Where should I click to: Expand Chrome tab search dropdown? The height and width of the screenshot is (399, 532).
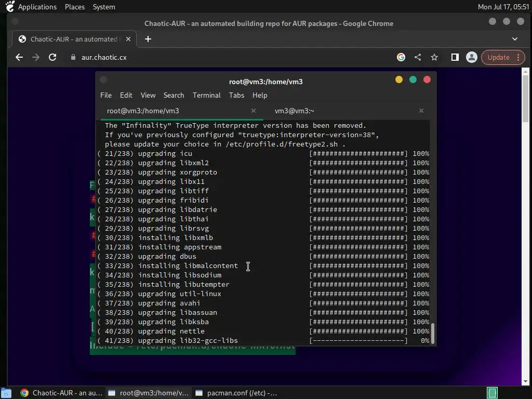[x=515, y=39]
